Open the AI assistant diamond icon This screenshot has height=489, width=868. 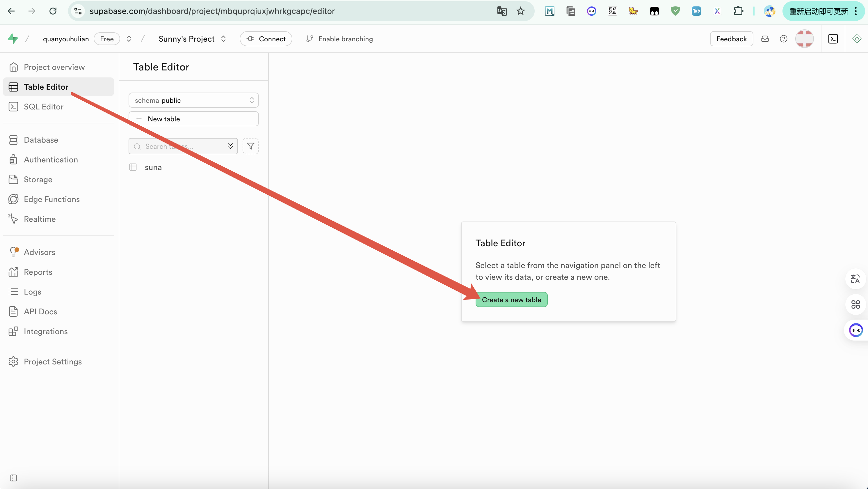point(857,39)
